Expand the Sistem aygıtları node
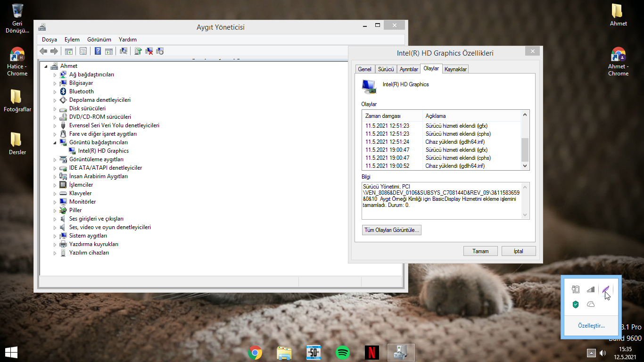Image resolution: width=644 pixels, height=362 pixels. coord(55,236)
